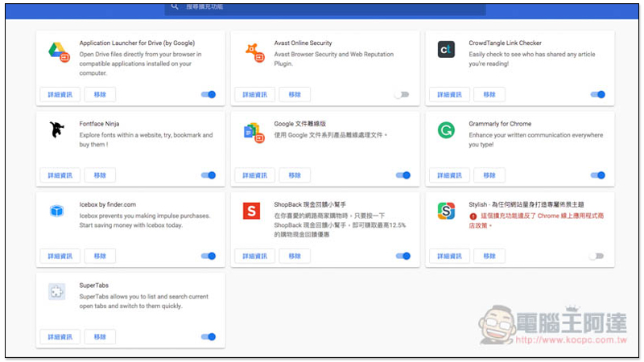Click the Google 文件離線版 extension icon
644x362 pixels.
coord(254,133)
